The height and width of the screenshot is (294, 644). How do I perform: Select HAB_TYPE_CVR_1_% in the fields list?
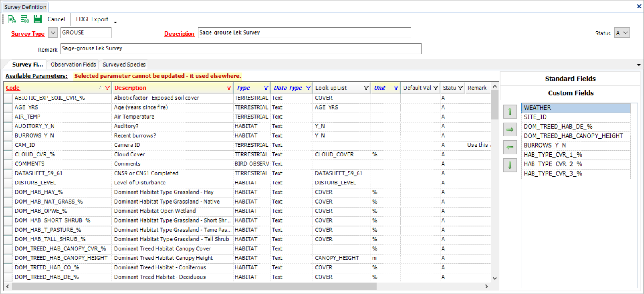(576, 155)
